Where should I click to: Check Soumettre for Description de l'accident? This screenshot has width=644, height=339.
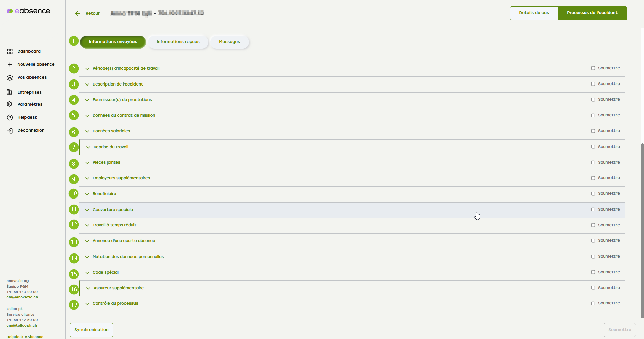point(593,84)
